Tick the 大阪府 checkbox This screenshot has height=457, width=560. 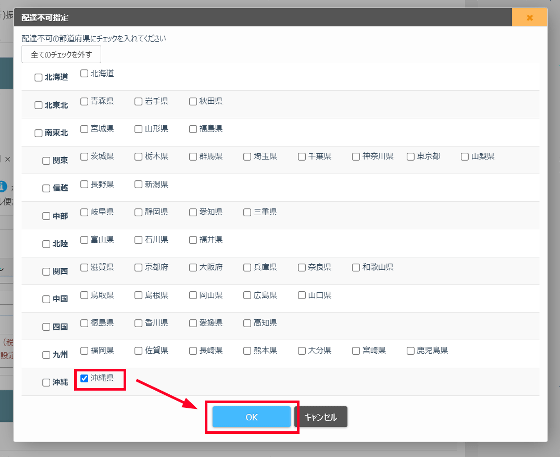pyautogui.click(x=193, y=267)
